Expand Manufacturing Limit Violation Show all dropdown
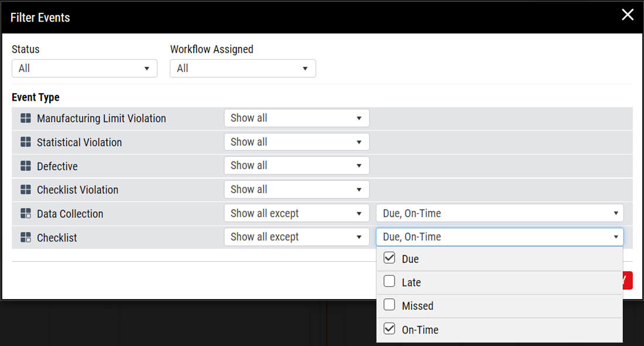The image size is (644, 346). 297,118
